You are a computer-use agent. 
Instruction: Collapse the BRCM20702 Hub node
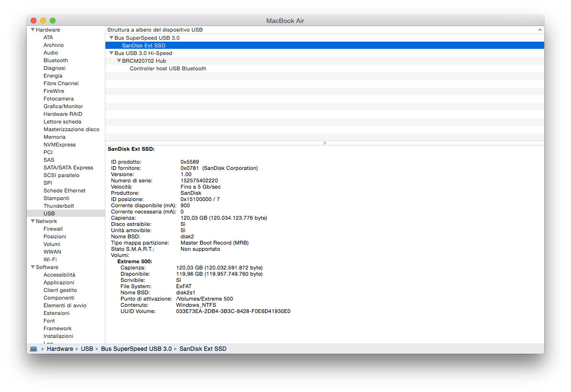(x=119, y=60)
